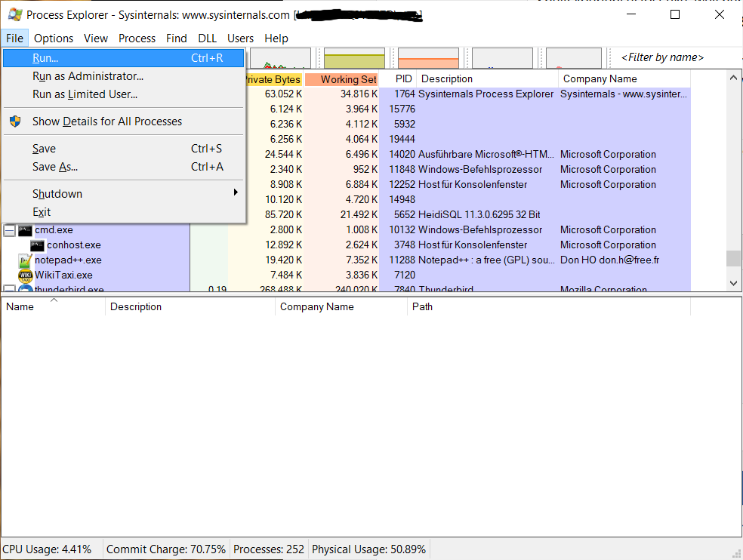Select the WikiTaxi.exe process row
This screenshot has height=560, width=743.
tap(346, 275)
